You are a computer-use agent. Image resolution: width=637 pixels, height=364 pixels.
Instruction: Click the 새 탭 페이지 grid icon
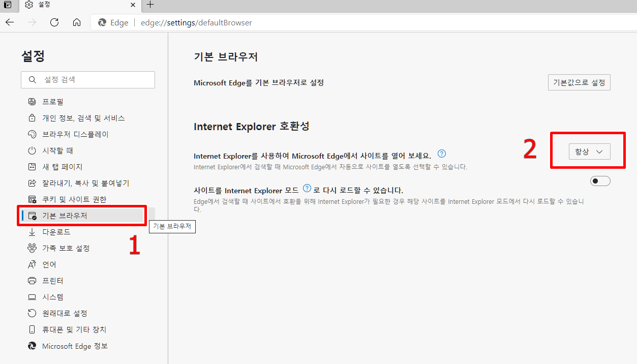(x=32, y=167)
